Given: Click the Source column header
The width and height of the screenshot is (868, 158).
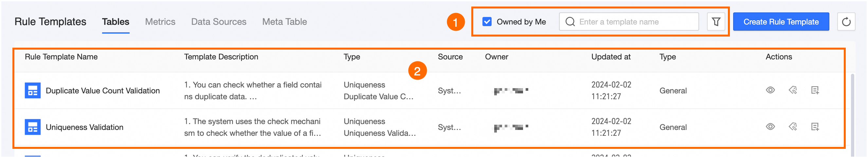Looking at the screenshot, I should [450, 57].
